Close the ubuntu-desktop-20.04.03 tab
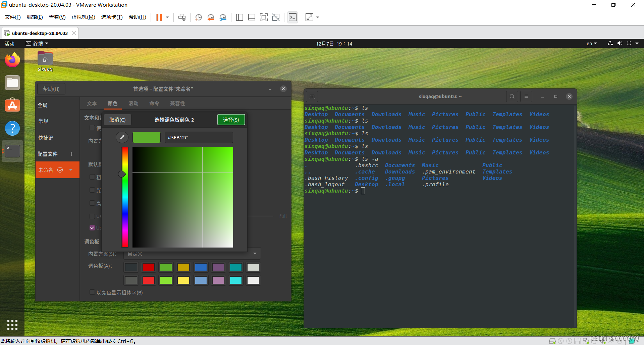 pyautogui.click(x=74, y=33)
